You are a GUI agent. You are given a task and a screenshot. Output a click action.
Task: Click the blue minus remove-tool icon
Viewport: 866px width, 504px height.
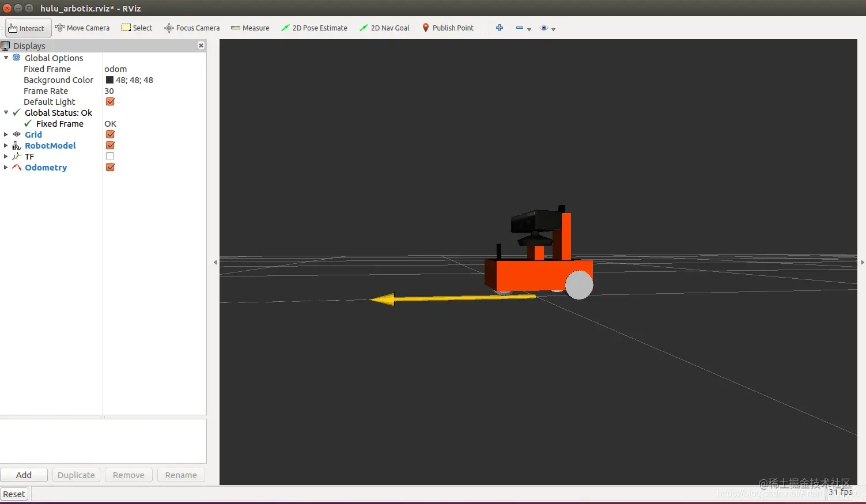point(520,28)
